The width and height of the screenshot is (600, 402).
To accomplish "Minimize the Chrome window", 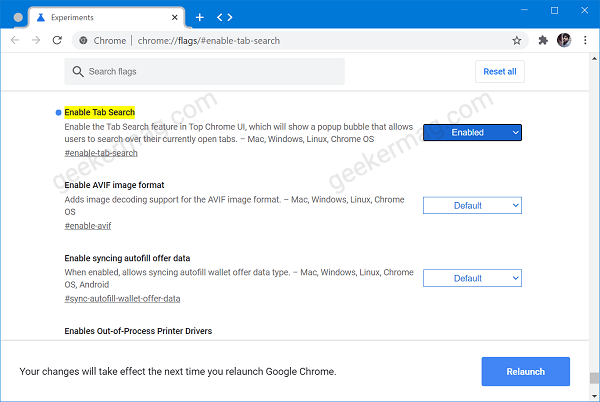I will click(524, 10).
